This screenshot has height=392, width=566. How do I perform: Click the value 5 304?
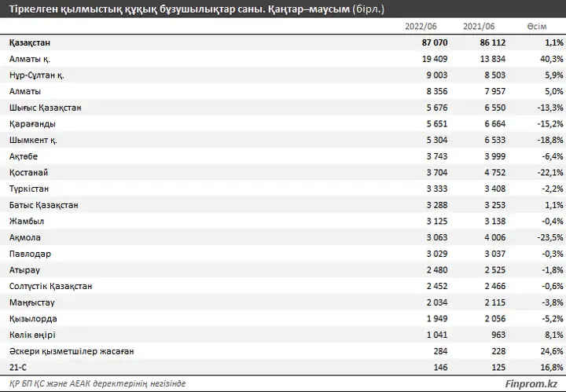437,140
